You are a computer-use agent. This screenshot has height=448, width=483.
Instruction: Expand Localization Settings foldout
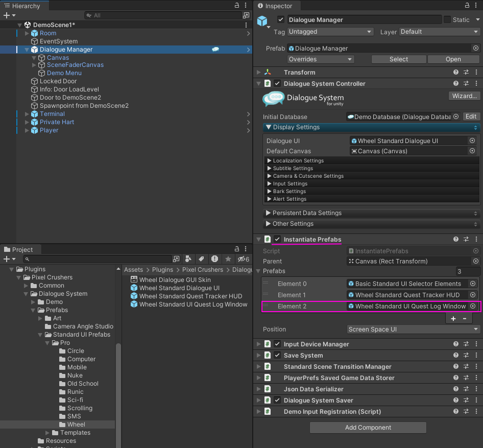click(269, 160)
